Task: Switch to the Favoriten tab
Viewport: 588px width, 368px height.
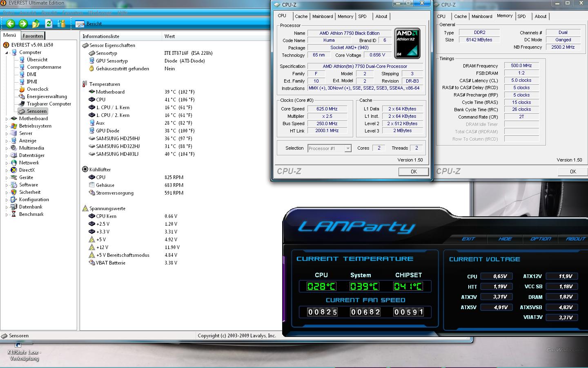Action: click(33, 36)
